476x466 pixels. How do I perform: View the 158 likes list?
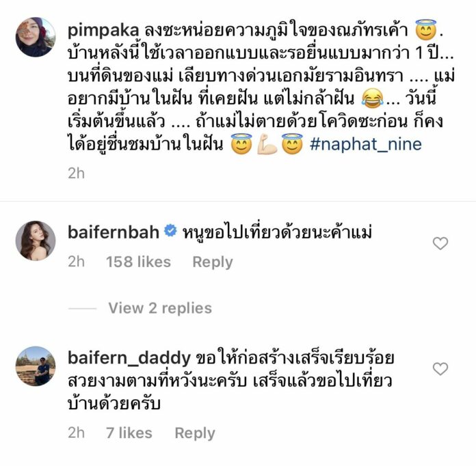(x=138, y=262)
